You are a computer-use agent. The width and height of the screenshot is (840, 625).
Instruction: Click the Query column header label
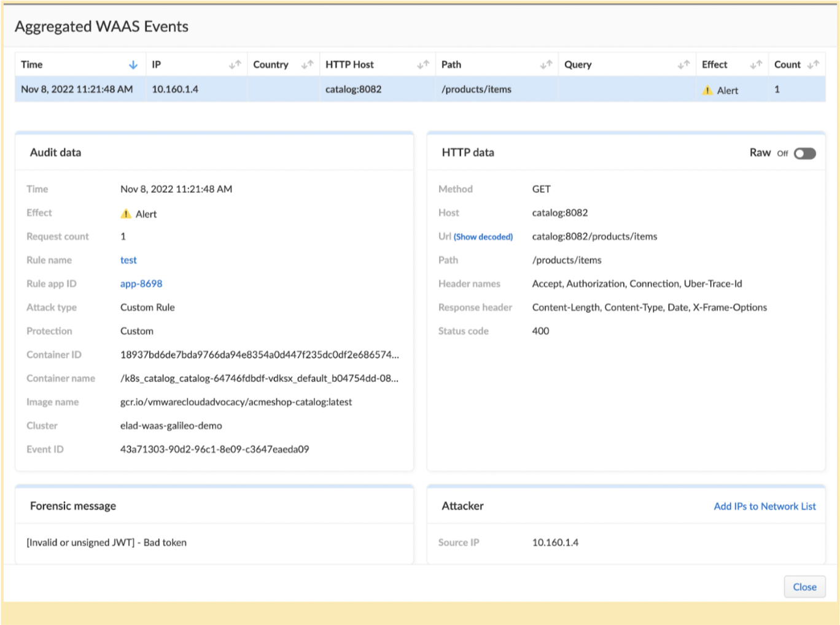578,64
